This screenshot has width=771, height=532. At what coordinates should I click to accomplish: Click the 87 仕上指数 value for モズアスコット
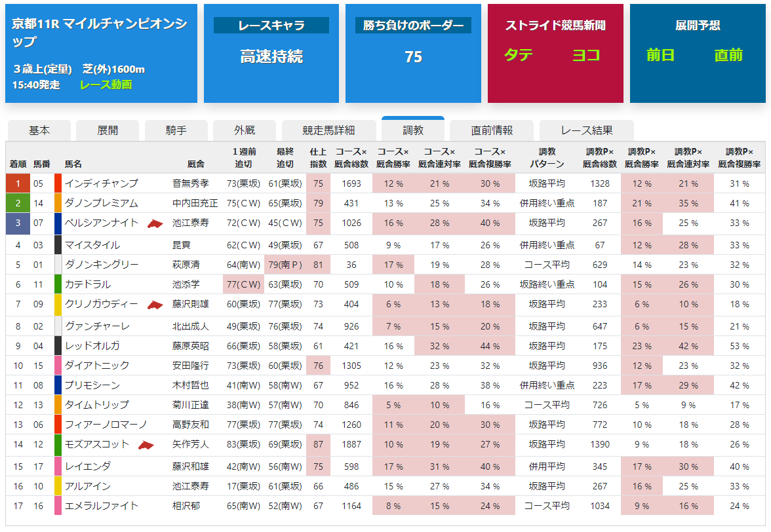click(318, 444)
